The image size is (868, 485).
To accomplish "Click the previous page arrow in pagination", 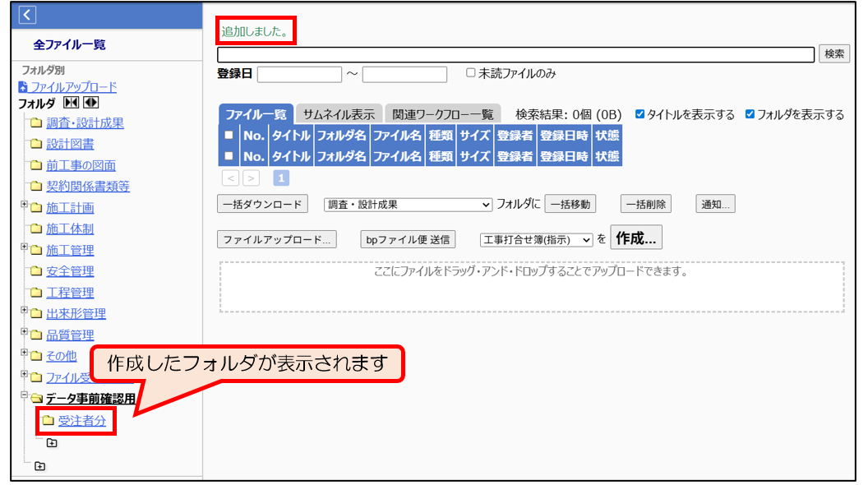I will coord(231,178).
